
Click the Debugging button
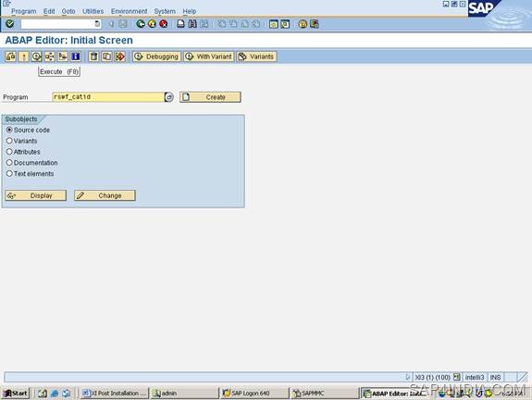click(x=156, y=56)
